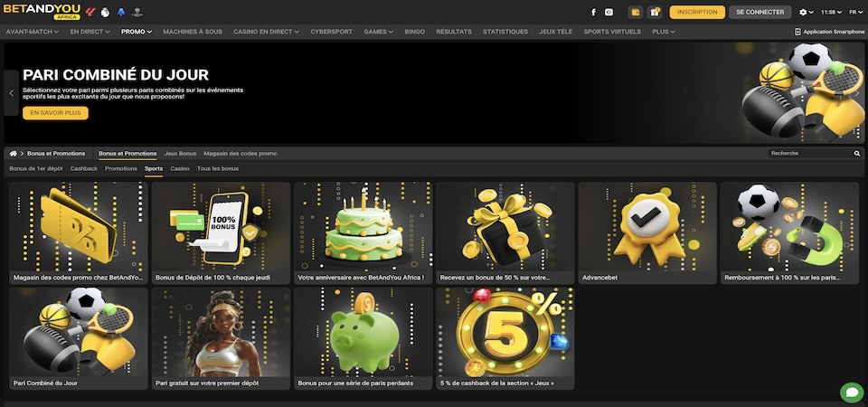This screenshot has width=868, height=407.
Task: Select the Bonus et Promotions tab
Action: pyautogui.click(x=127, y=154)
